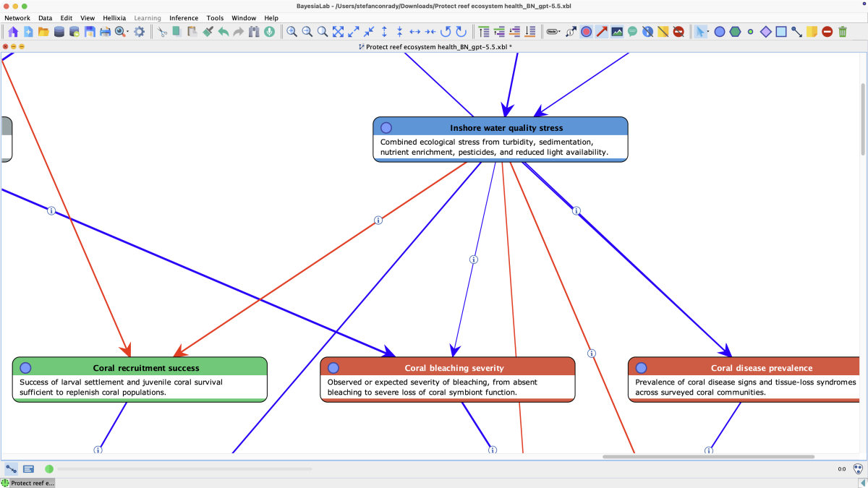The width and height of the screenshot is (868, 488).
Task: Select the hexagon node tool
Action: 735,32
